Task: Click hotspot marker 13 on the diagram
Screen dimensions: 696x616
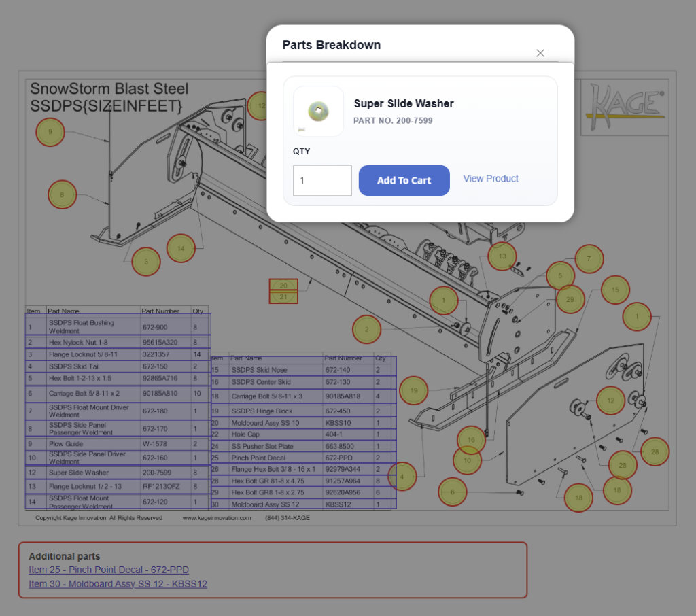Action: point(502,256)
